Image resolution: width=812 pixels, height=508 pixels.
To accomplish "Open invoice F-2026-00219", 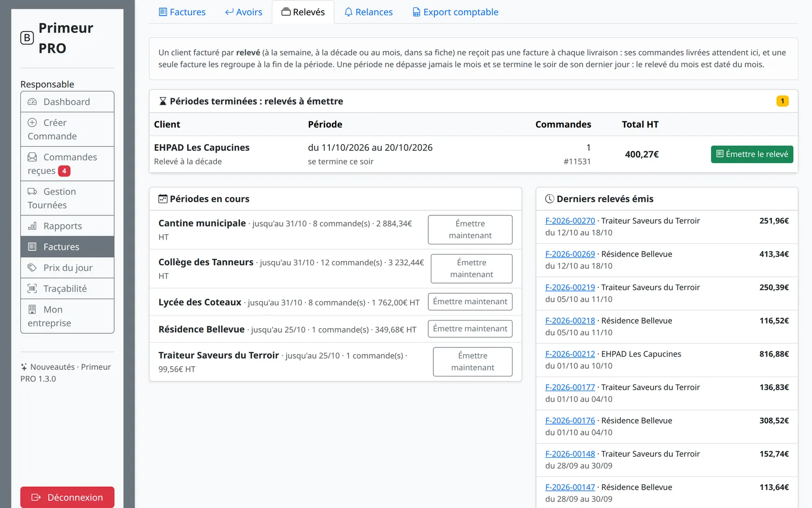I will pos(570,288).
